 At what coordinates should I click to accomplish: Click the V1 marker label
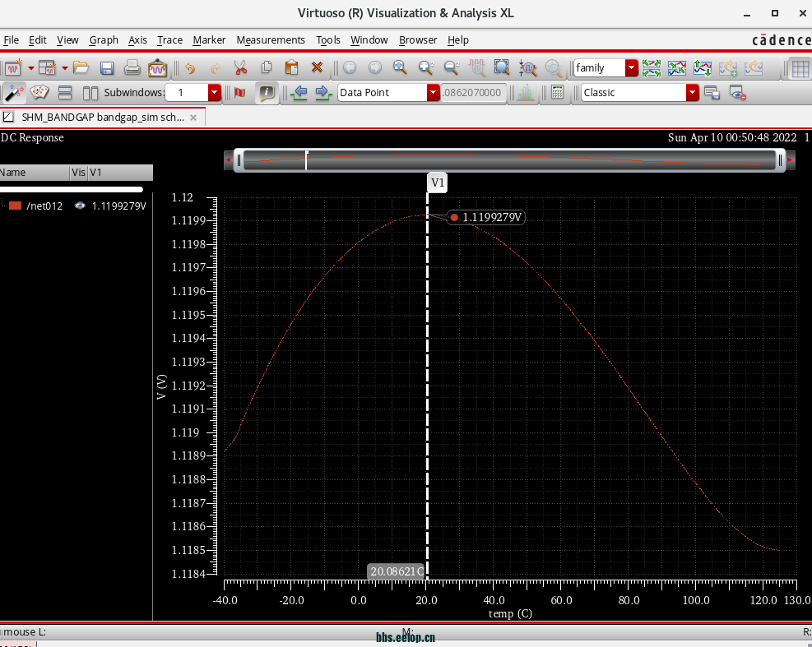click(x=438, y=183)
